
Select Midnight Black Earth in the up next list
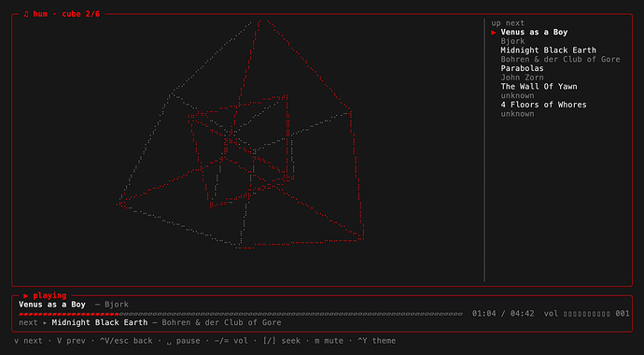tap(548, 50)
